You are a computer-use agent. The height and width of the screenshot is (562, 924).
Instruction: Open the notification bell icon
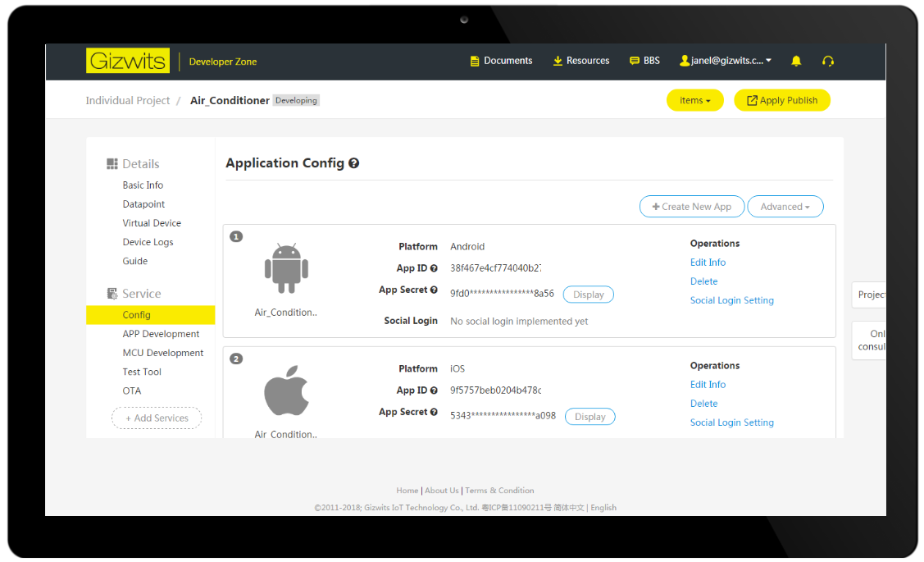796,61
